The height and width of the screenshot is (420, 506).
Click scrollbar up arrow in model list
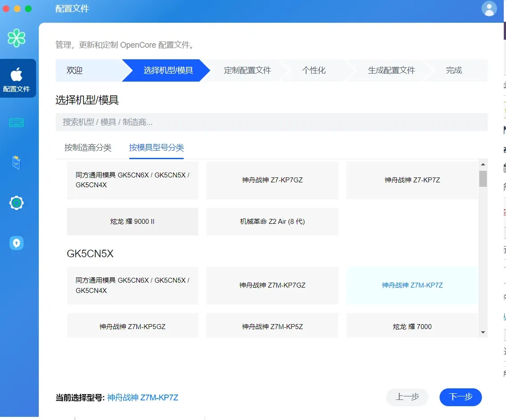click(483, 165)
